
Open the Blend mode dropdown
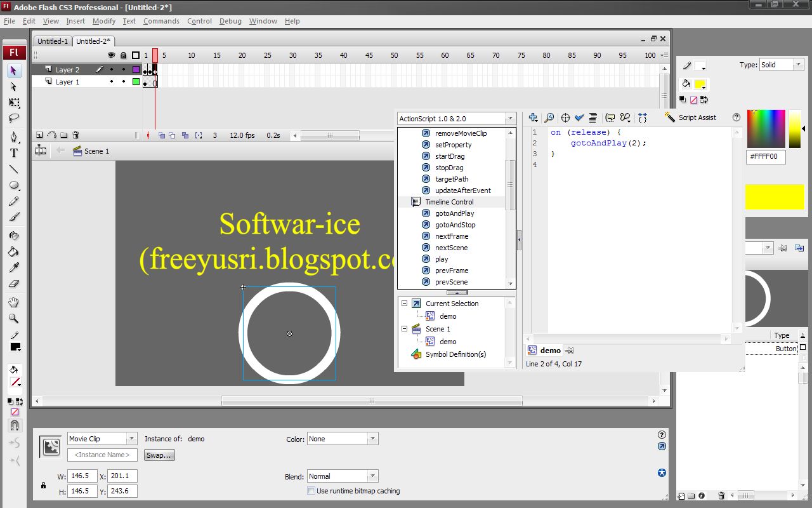tap(373, 476)
